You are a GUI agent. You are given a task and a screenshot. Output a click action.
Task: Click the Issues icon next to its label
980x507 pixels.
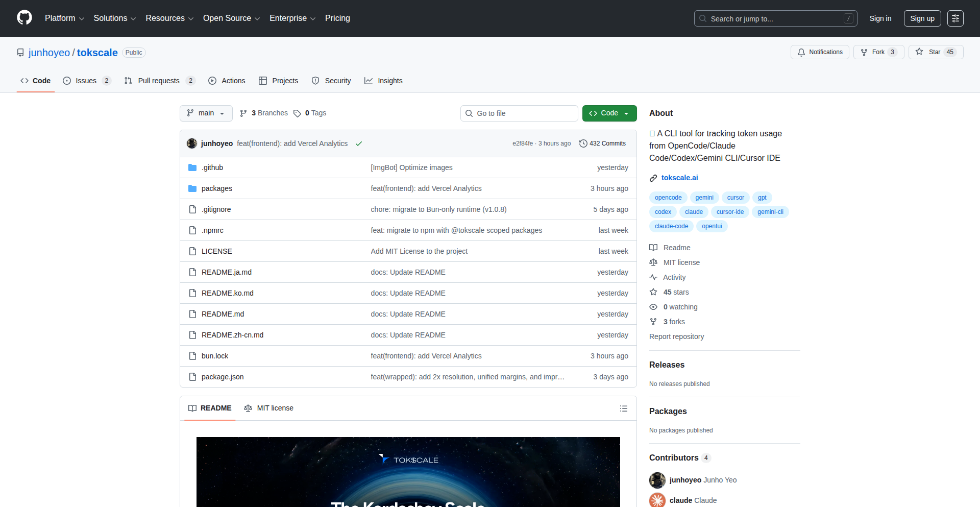tap(67, 81)
